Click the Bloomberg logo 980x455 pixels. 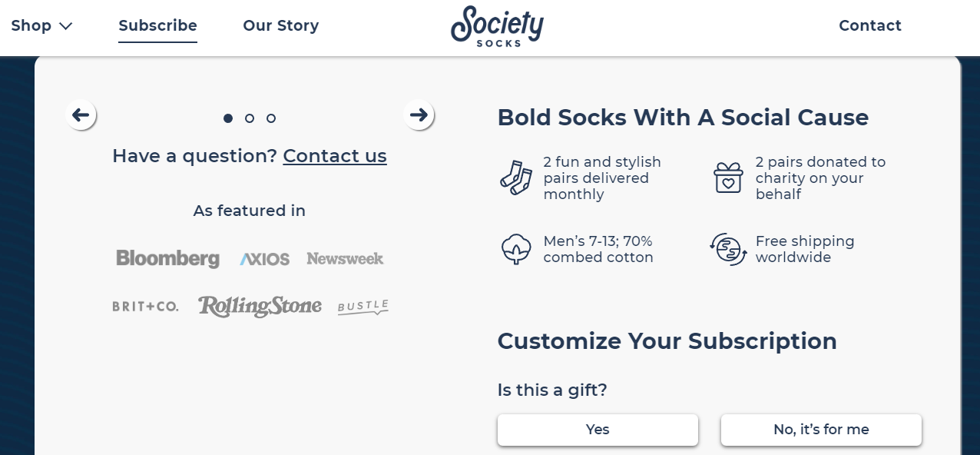coord(167,259)
